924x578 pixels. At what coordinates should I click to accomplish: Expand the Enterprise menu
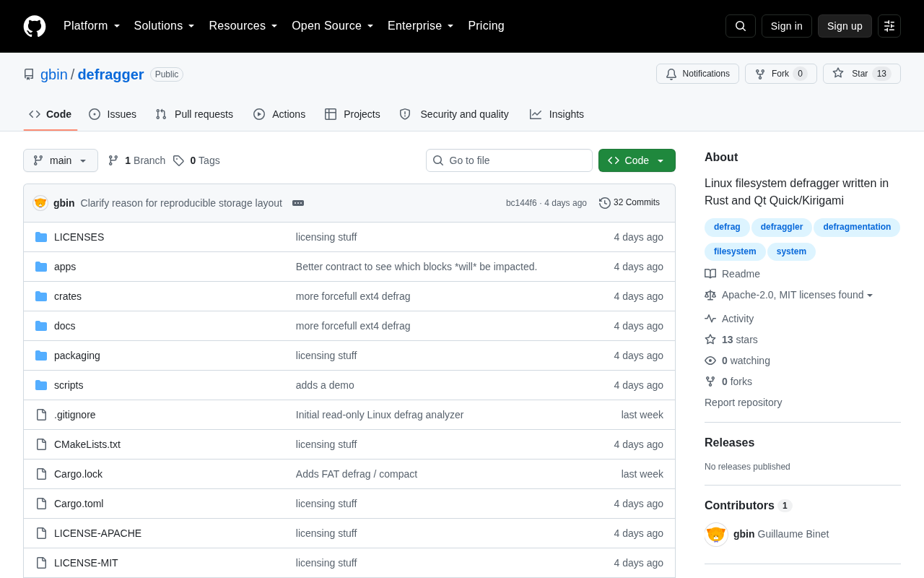pyautogui.click(x=421, y=26)
